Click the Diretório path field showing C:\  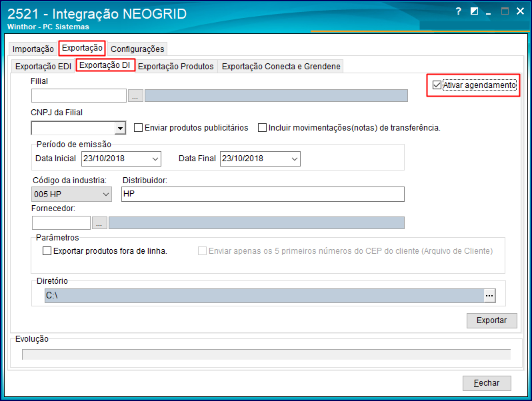[x=264, y=296]
